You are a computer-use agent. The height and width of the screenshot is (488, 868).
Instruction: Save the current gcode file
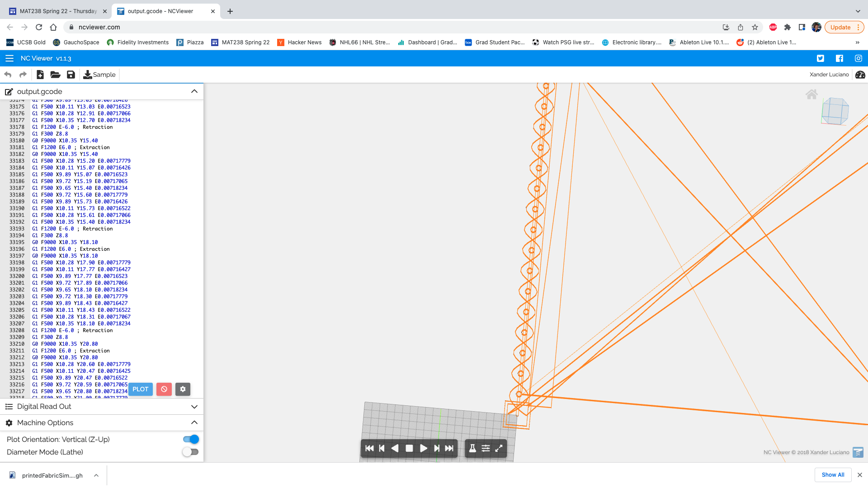(x=71, y=75)
